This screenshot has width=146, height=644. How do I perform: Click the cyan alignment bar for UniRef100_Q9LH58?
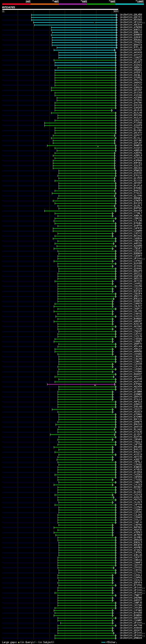(74, 15)
